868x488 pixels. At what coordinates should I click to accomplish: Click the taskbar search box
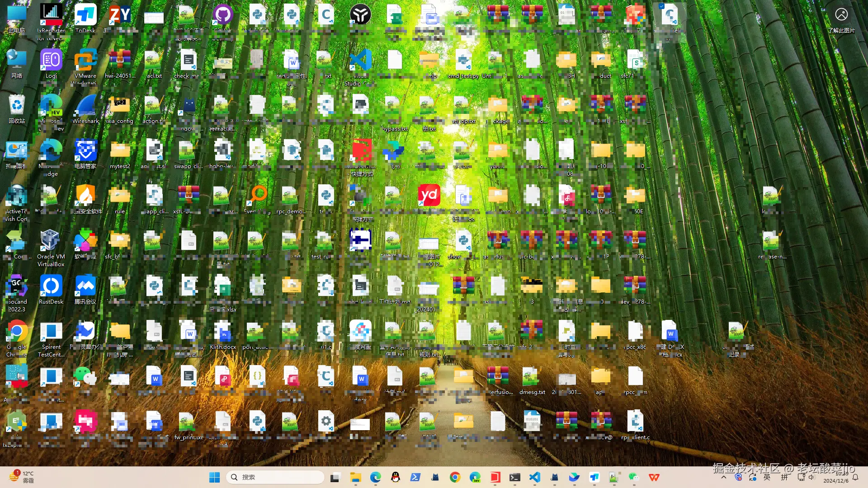pyautogui.click(x=276, y=477)
